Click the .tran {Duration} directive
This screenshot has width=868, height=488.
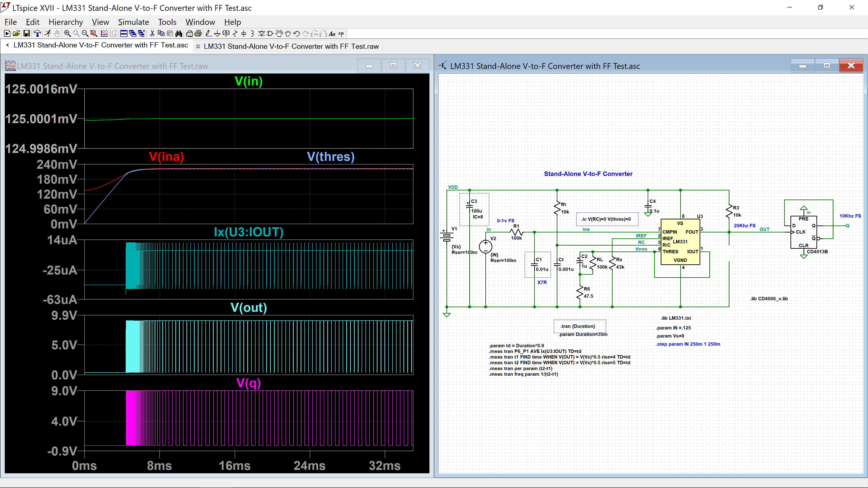[578, 326]
